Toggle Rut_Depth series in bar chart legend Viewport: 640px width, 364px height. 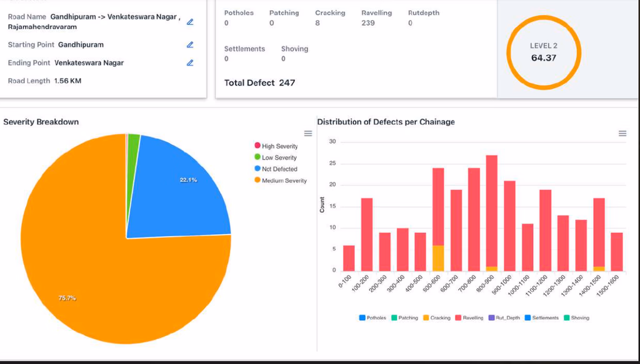(x=504, y=318)
